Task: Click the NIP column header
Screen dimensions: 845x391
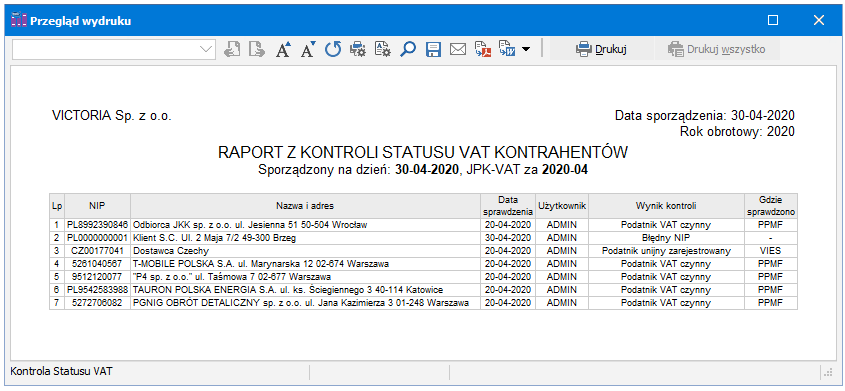Action: 98,206
